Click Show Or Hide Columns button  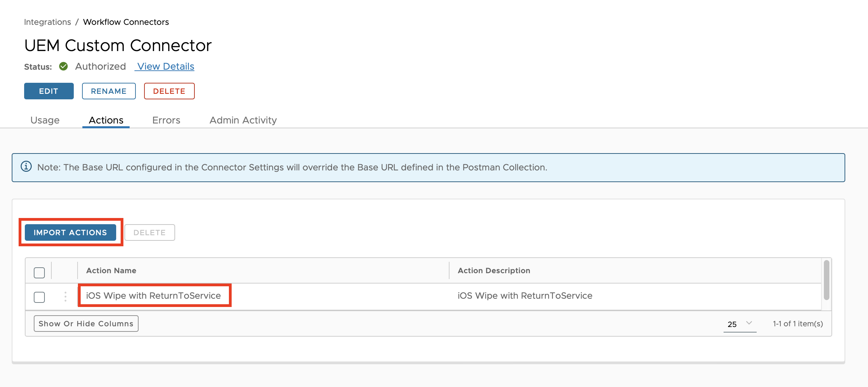[86, 324]
